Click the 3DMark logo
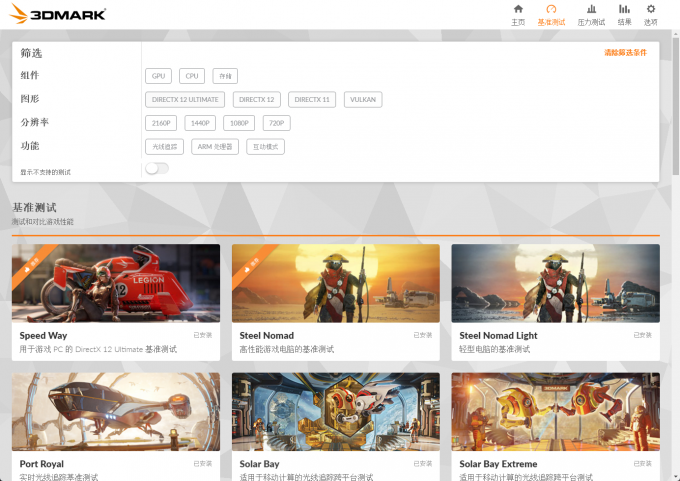The width and height of the screenshot is (680, 481). [58, 13]
